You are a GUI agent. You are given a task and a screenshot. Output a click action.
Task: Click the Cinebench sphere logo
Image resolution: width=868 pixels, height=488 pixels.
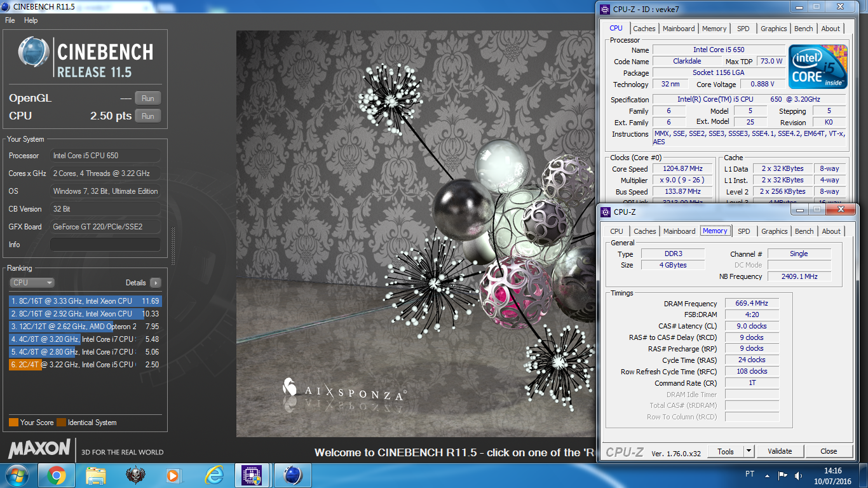tap(33, 52)
